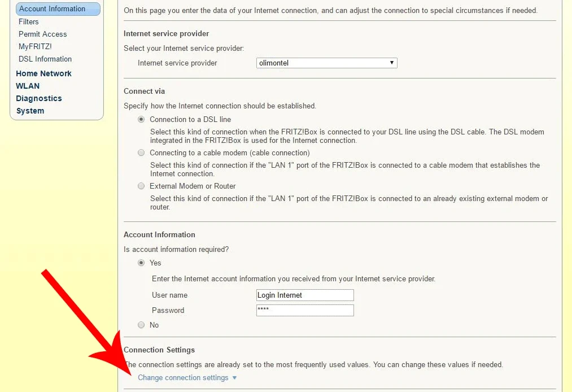This screenshot has width=572, height=392.
Task: Click the User name input field
Action: point(305,295)
